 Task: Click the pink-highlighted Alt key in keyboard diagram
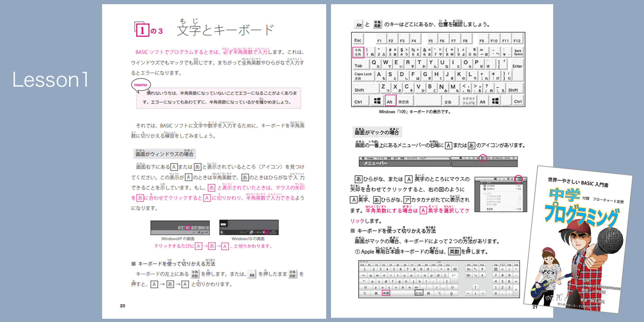pos(390,101)
